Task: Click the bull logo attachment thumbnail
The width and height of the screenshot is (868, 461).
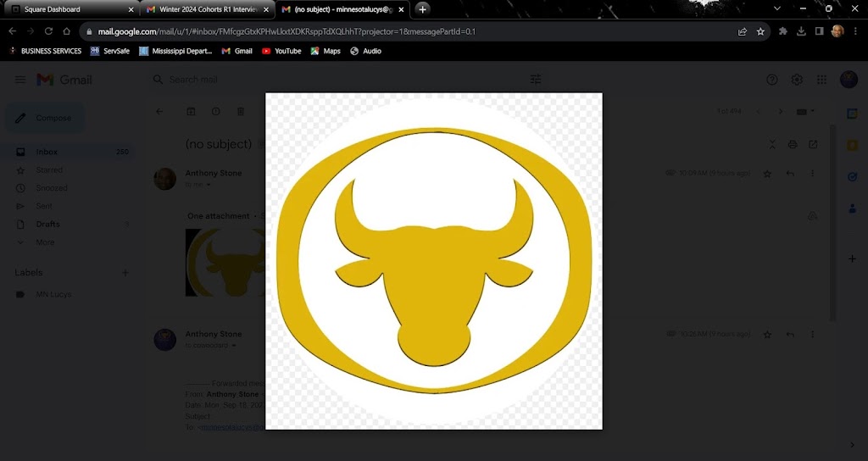Action: (x=225, y=261)
